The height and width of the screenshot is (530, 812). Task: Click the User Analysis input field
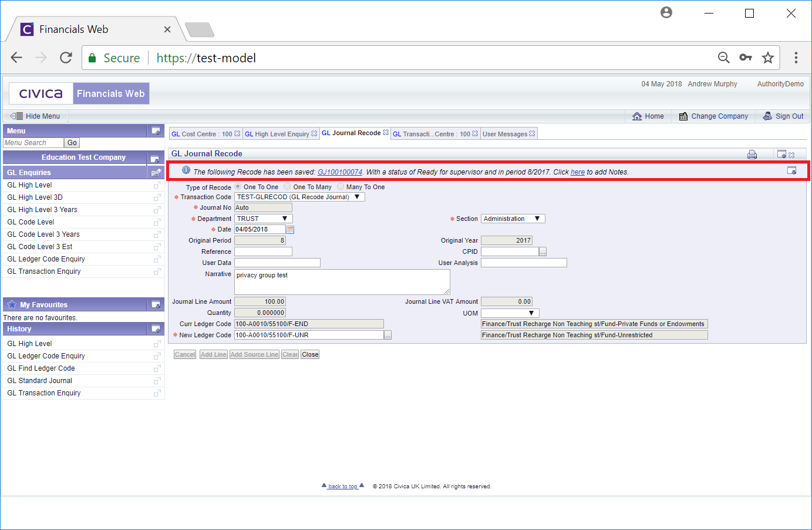524,263
